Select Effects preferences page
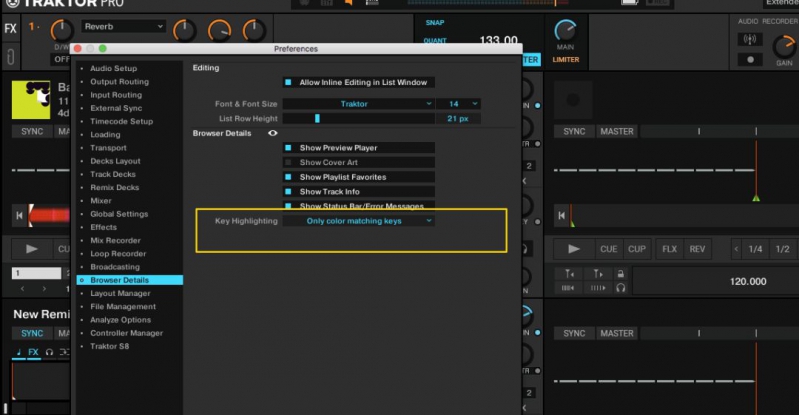Image resolution: width=800 pixels, height=415 pixels. click(103, 228)
